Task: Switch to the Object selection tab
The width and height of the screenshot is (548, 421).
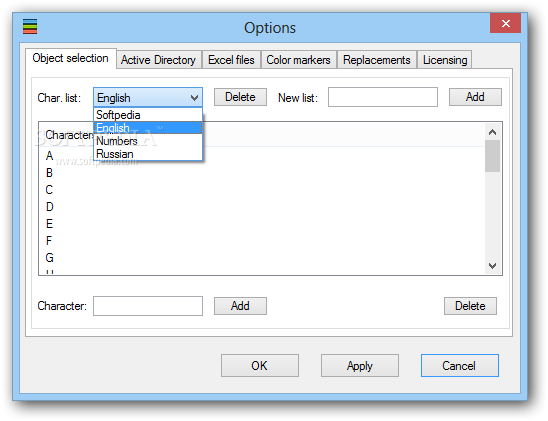Action: [71, 58]
